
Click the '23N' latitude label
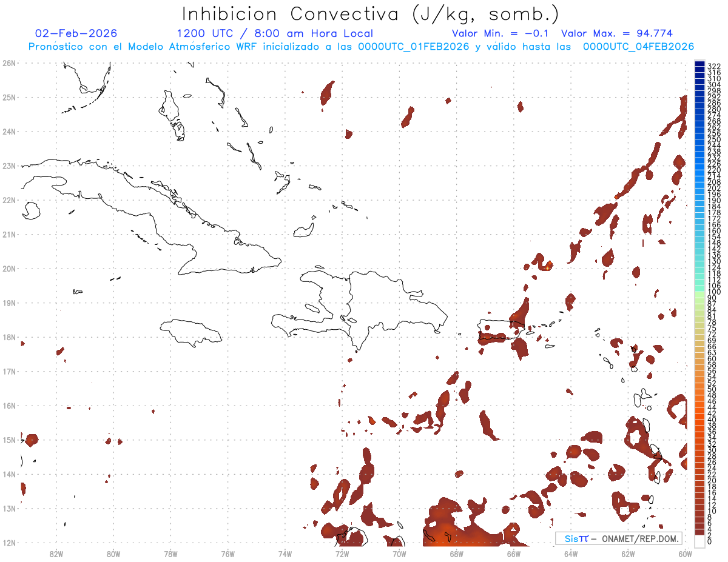8,166
